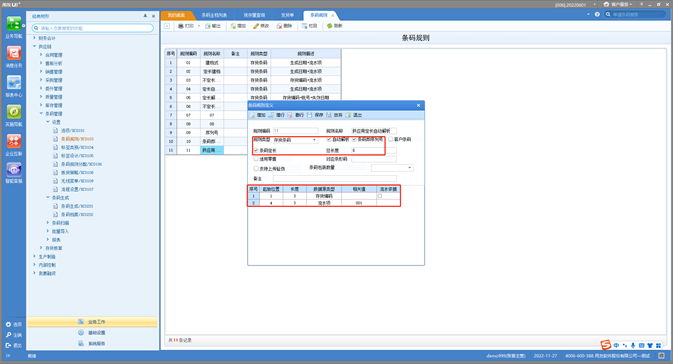Click the help question-mark icon top right
Screen dimensions: 673x364
point(597,15)
